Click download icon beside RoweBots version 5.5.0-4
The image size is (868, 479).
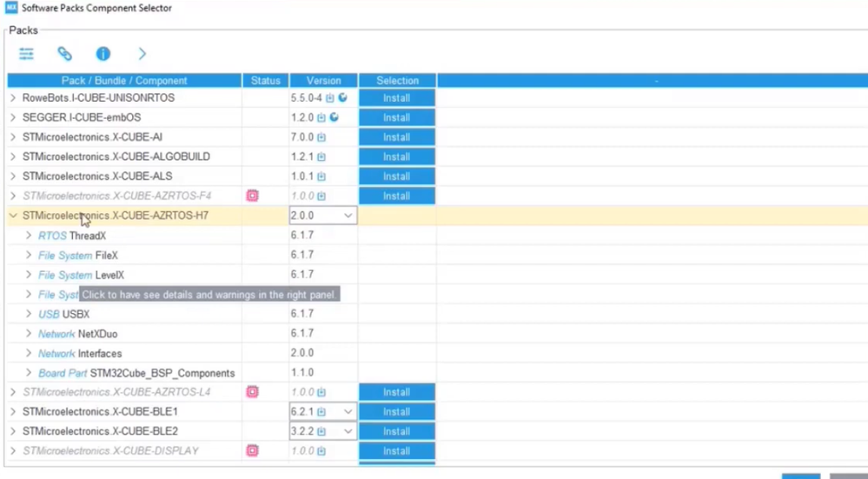click(x=330, y=98)
